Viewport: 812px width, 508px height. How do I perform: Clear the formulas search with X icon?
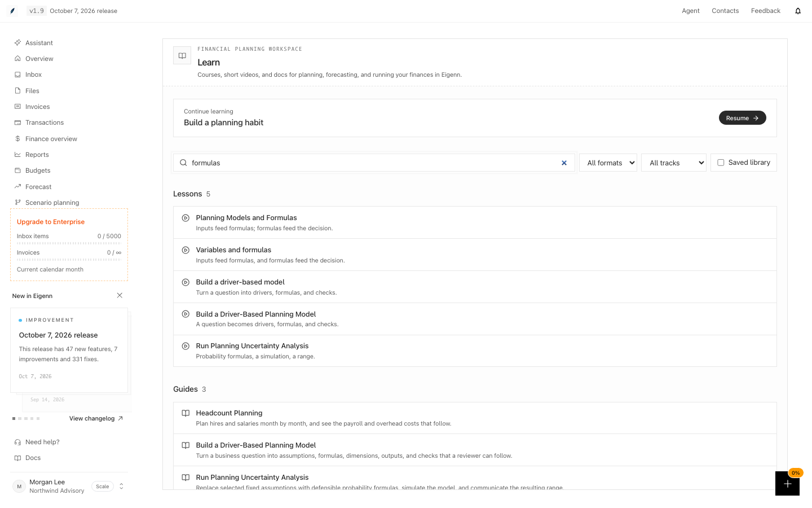pyautogui.click(x=564, y=163)
